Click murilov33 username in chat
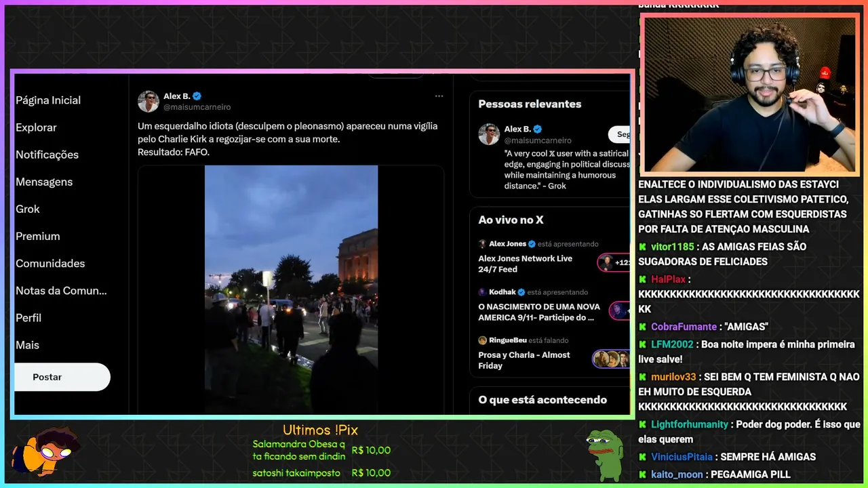 click(674, 377)
